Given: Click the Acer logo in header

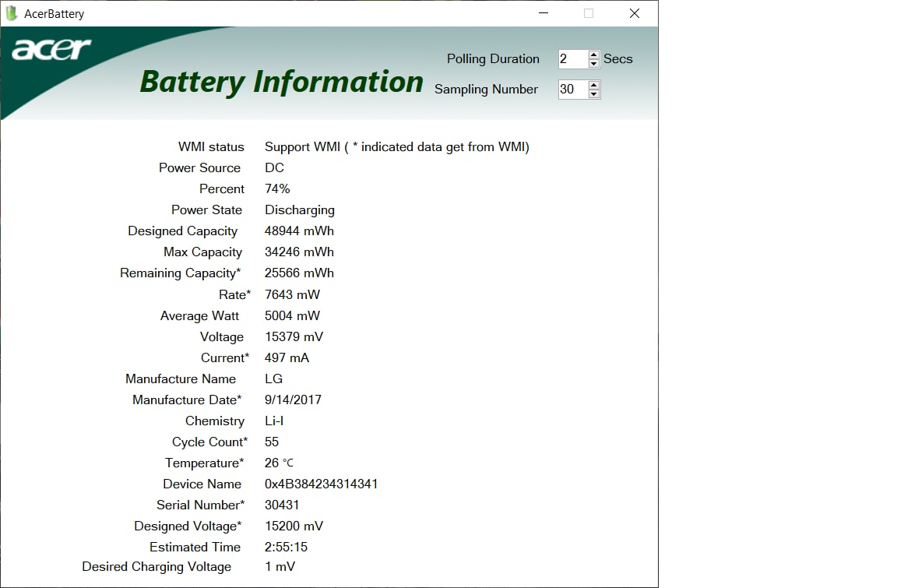Looking at the screenshot, I should [x=51, y=49].
